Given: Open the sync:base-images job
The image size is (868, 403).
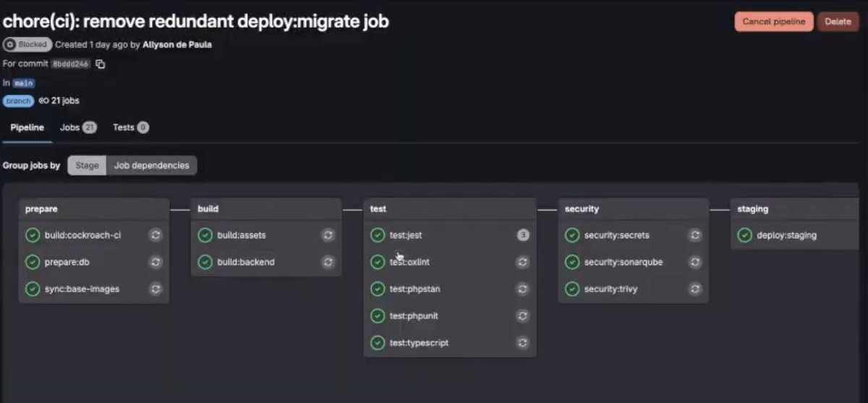Looking at the screenshot, I should pyautogui.click(x=82, y=289).
